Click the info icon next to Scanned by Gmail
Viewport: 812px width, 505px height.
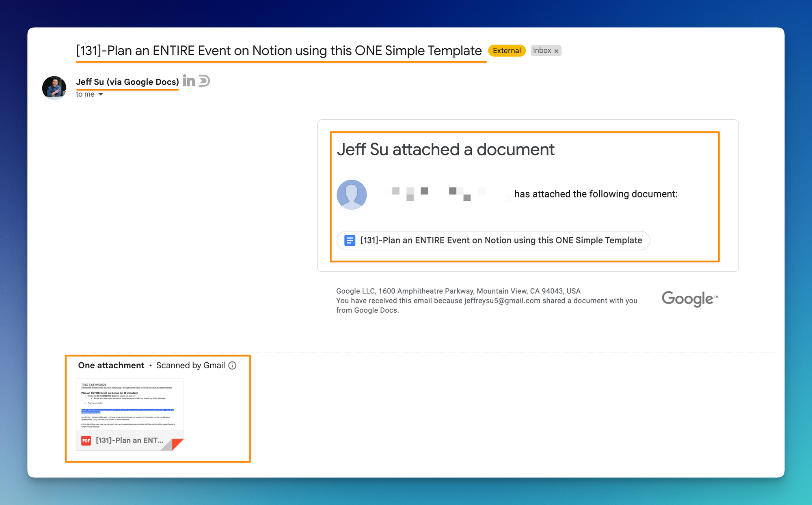(x=232, y=365)
